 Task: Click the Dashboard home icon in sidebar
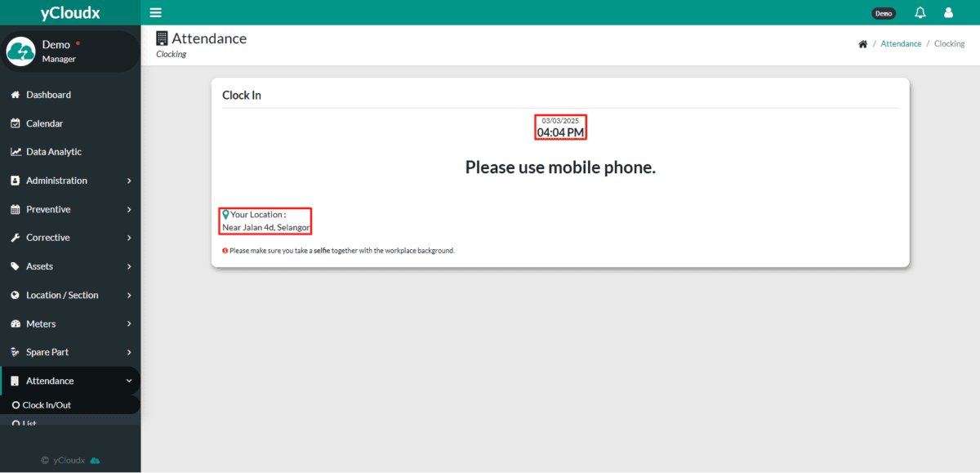pos(15,95)
